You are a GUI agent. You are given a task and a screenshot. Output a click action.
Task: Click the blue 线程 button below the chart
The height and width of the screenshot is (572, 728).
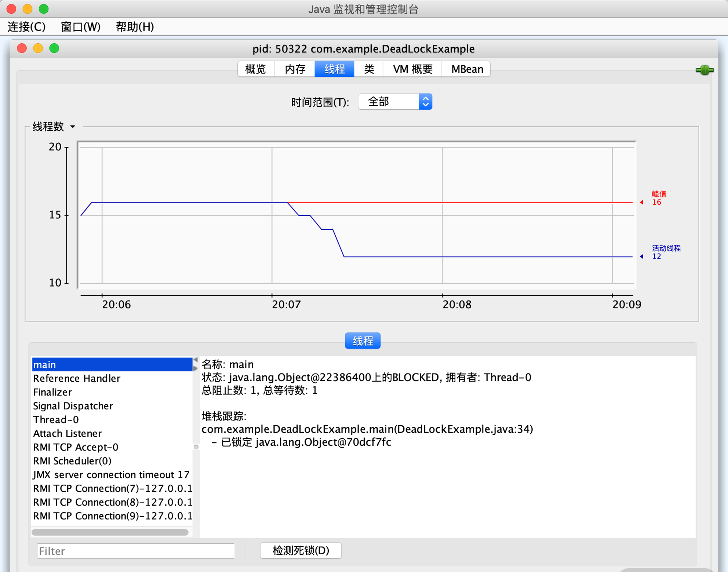(363, 341)
